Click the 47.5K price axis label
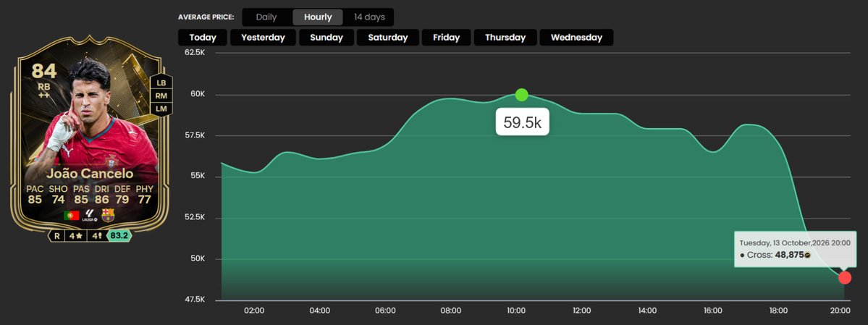 (195, 300)
